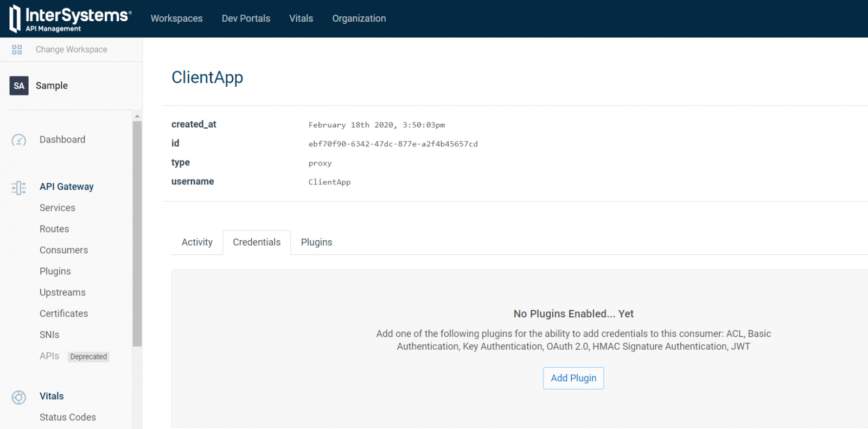Click the InterSystems API Management logo

(x=70, y=18)
